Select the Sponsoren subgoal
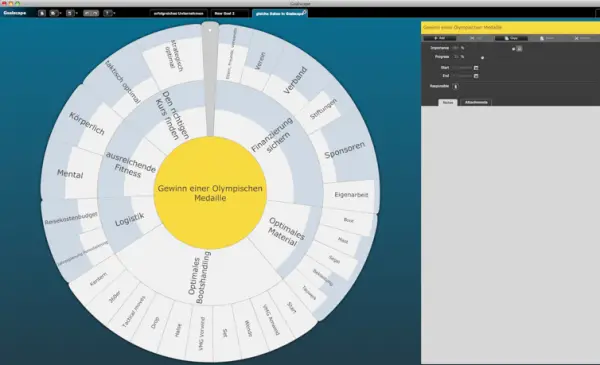 (x=344, y=150)
